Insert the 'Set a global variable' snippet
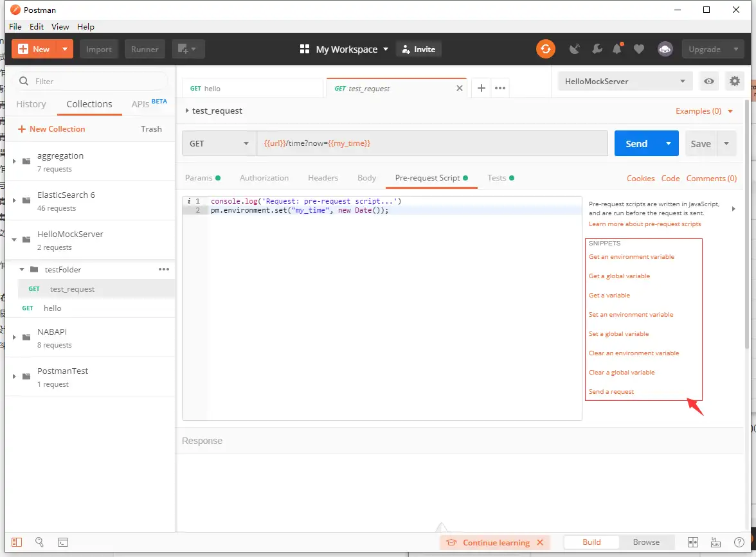The height and width of the screenshot is (557, 756). pyautogui.click(x=618, y=334)
